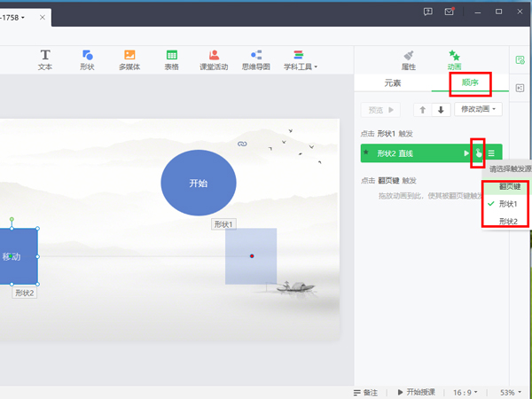Click the 思维导图 mind map icon
This screenshot has height=399, width=532.
(x=255, y=59)
